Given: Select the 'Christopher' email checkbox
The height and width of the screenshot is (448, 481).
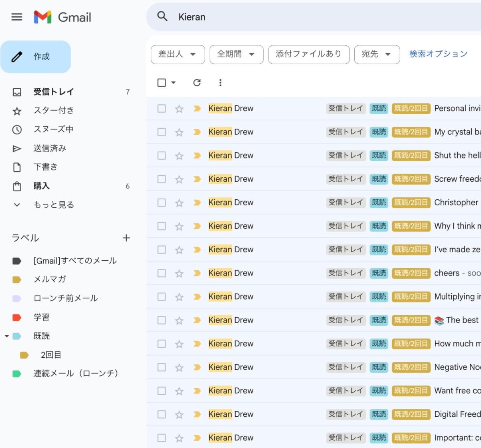Looking at the screenshot, I should (x=162, y=203).
